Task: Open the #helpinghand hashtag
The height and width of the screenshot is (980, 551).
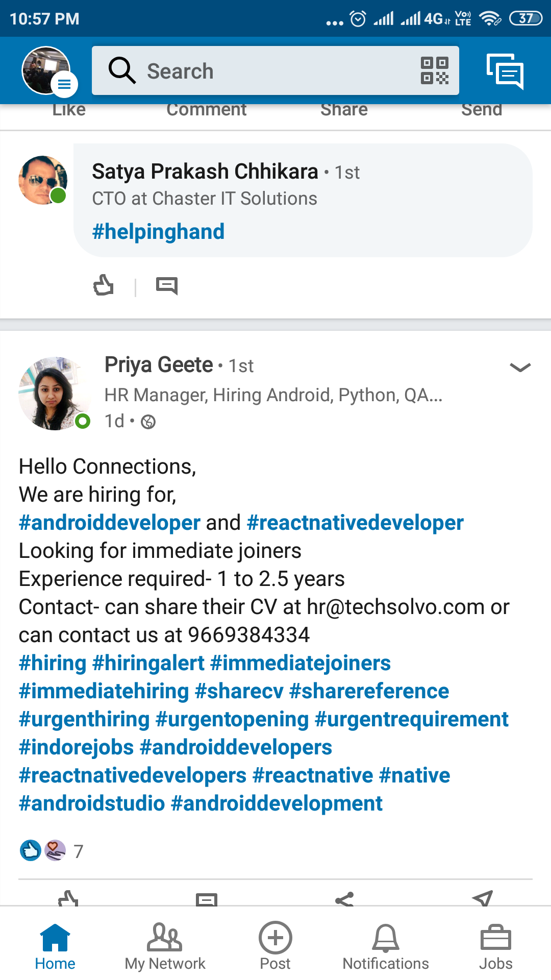Action: click(x=159, y=231)
